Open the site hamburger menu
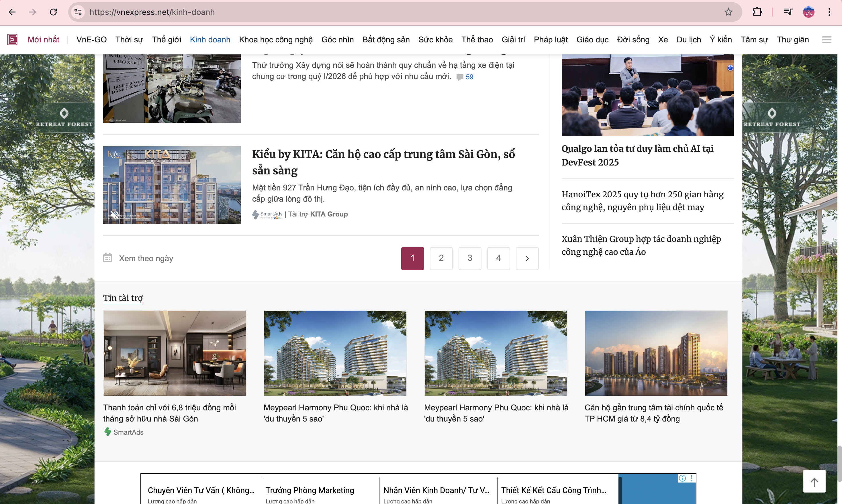Image resolution: width=842 pixels, height=504 pixels. pos(827,40)
